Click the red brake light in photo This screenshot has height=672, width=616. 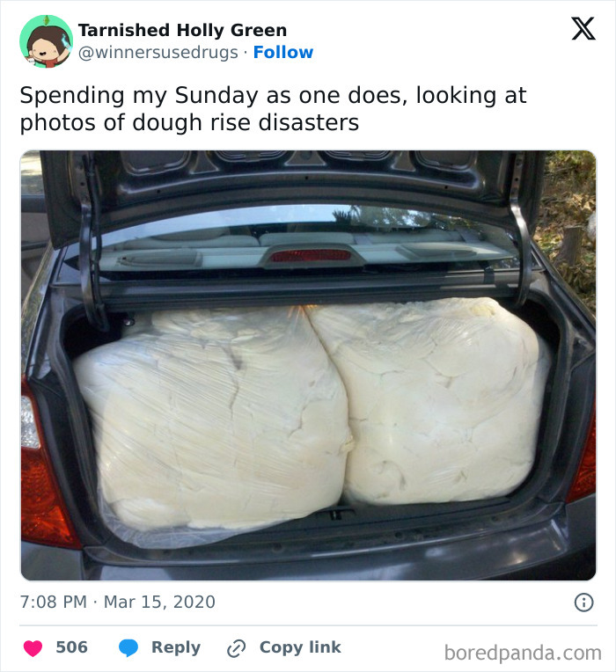tap(309, 255)
